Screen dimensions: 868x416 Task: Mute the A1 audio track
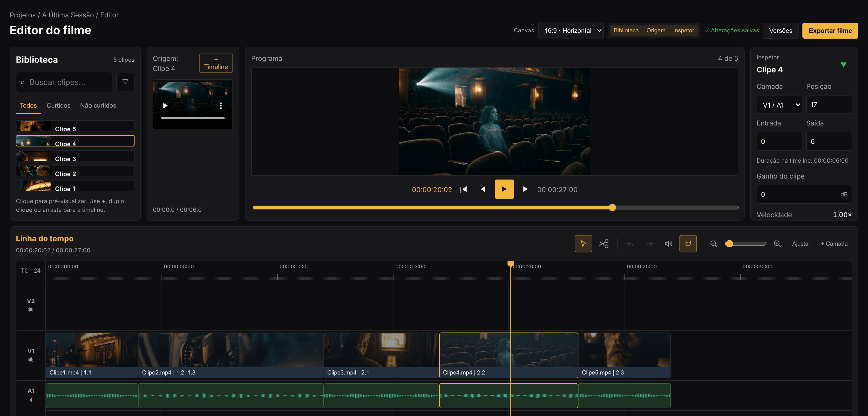(x=31, y=400)
